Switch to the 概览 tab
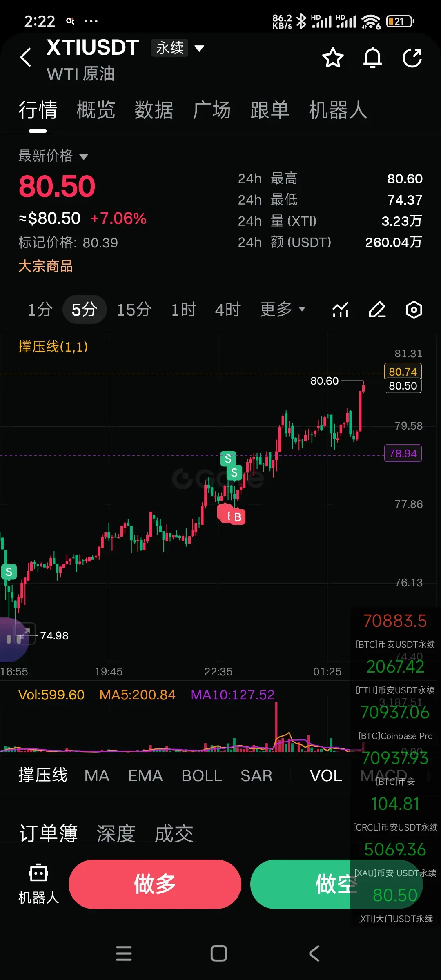 click(96, 110)
